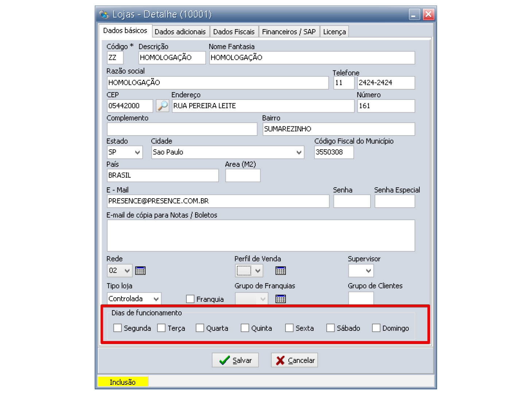This screenshot has height=395, width=532.
Task: Switch to the Dados Fiscais tab
Action: click(234, 32)
